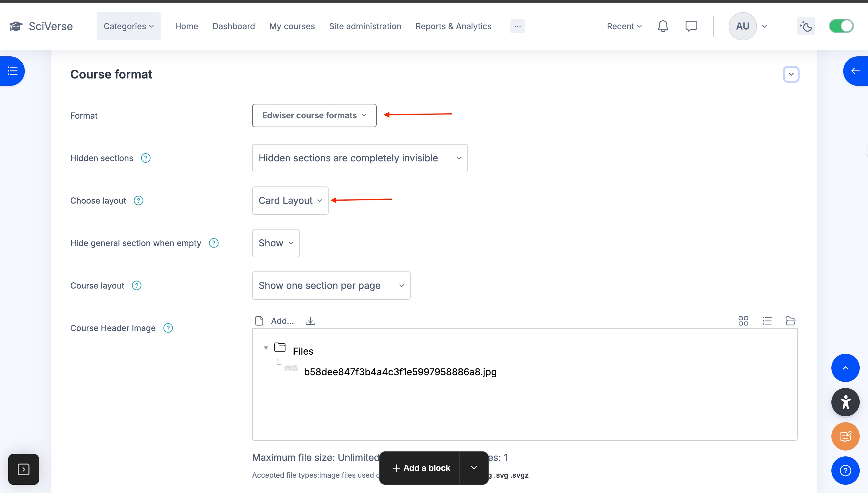Open the accessibility options button
The height and width of the screenshot is (493, 868).
(845, 402)
